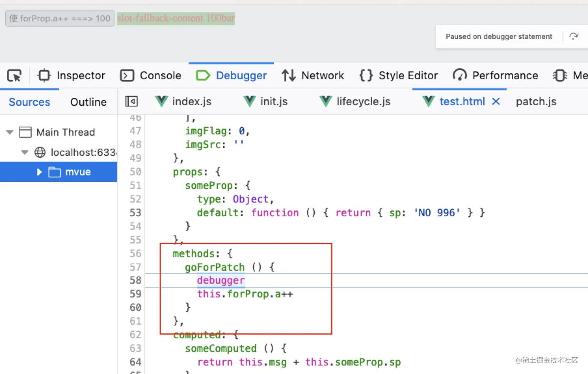The height and width of the screenshot is (374, 588).
Task: Click the 'NO 996' string literal
Action: [x=437, y=213]
